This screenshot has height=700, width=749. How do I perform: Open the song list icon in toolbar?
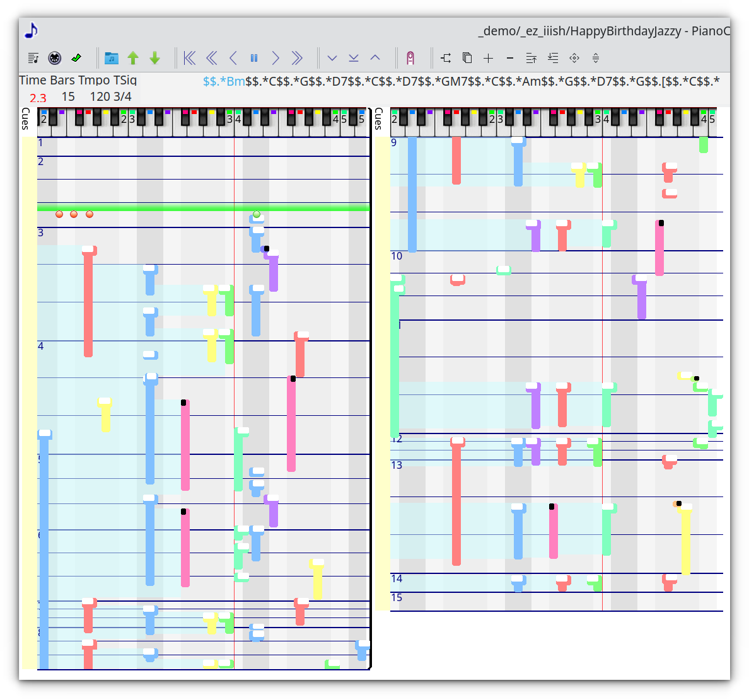point(34,58)
